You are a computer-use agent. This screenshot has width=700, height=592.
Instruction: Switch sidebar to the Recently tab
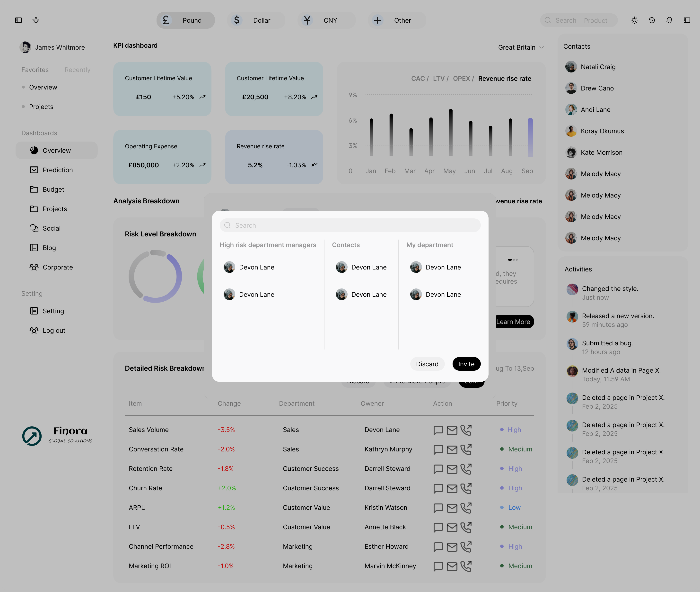tap(78, 70)
